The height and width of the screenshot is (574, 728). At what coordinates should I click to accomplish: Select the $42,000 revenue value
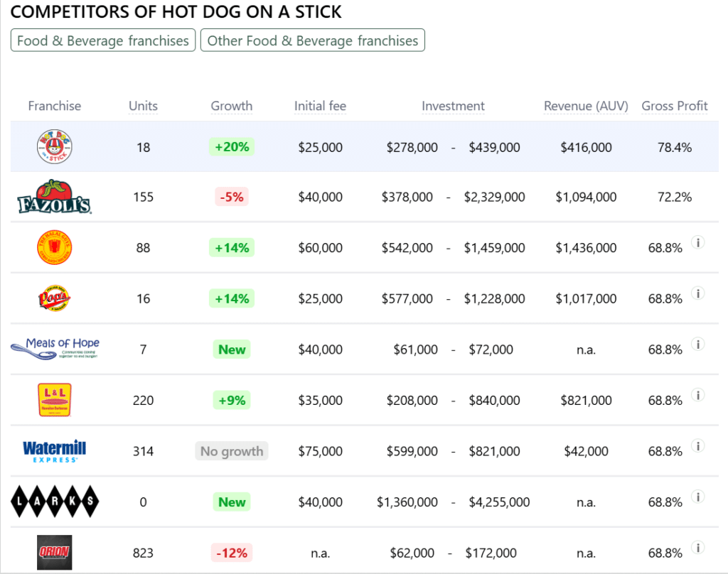tap(586, 452)
